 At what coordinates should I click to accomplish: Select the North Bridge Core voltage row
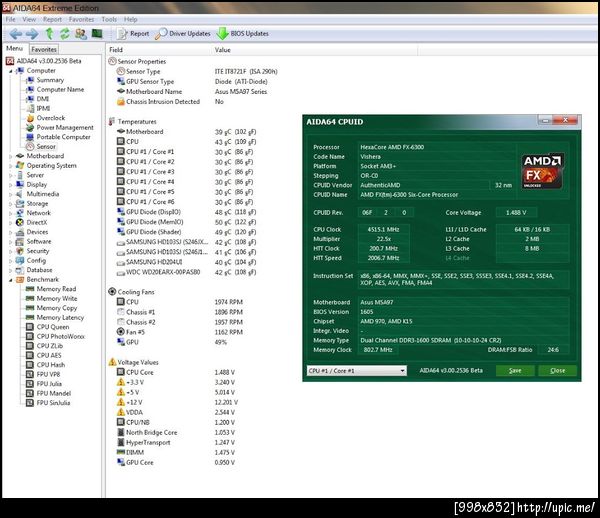(175, 432)
